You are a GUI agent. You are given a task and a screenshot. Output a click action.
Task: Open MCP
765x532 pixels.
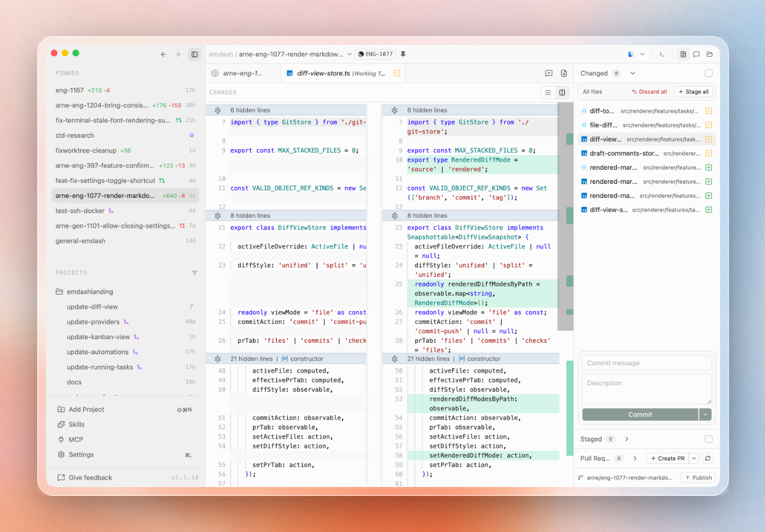125,440
